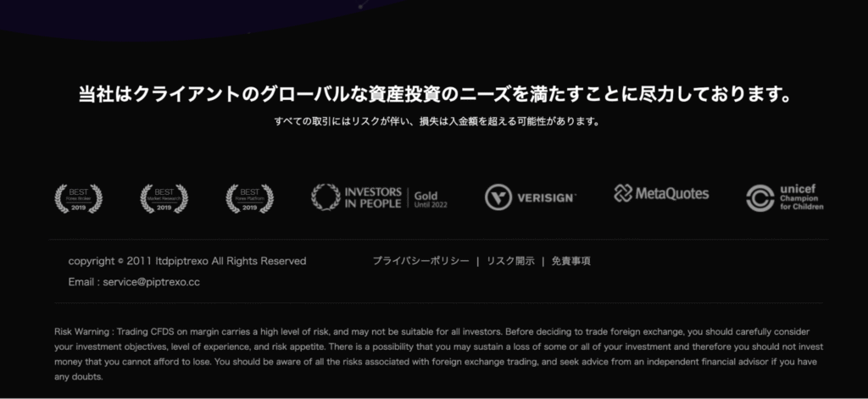Click the Best Forex Broker 2019 badge
The image size is (868, 399).
coord(78,199)
